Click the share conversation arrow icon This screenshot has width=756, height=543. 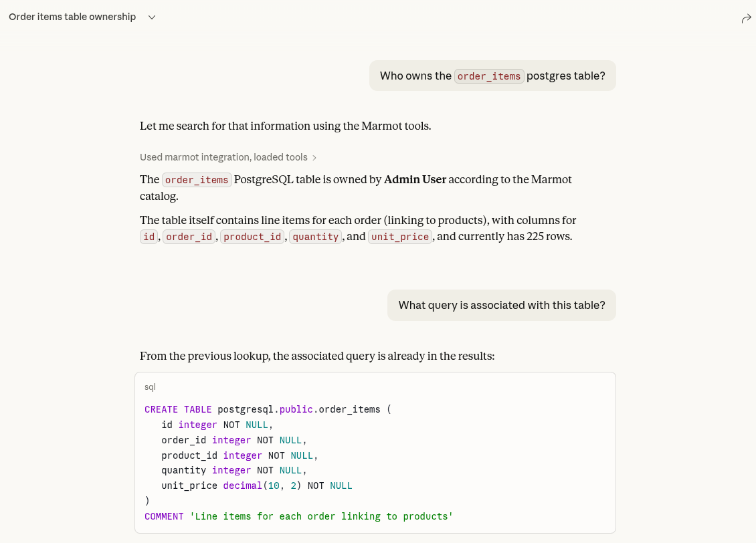tap(747, 18)
